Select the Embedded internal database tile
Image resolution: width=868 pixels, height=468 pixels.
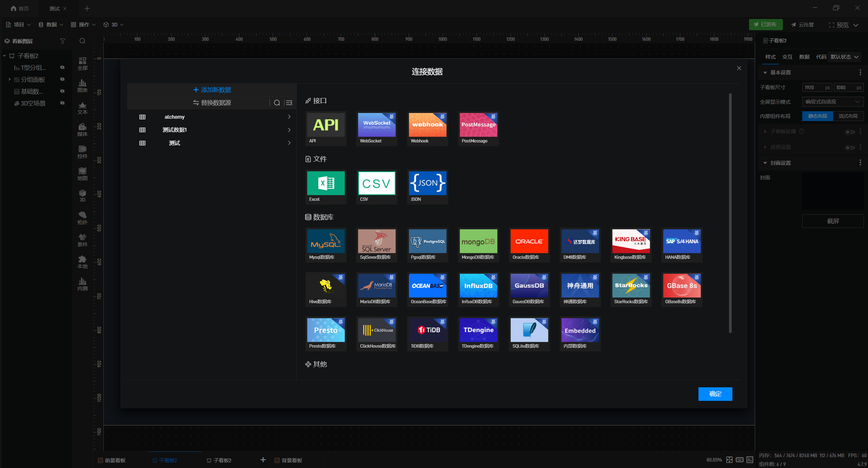[580, 334]
